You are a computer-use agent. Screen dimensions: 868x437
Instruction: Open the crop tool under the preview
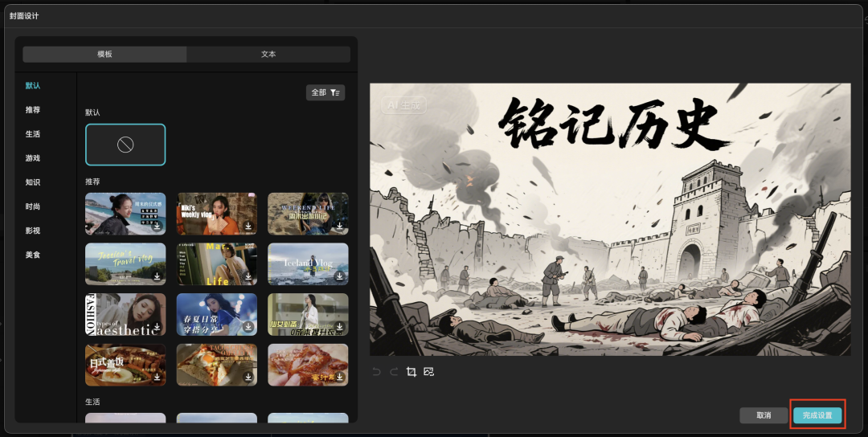[x=411, y=372]
